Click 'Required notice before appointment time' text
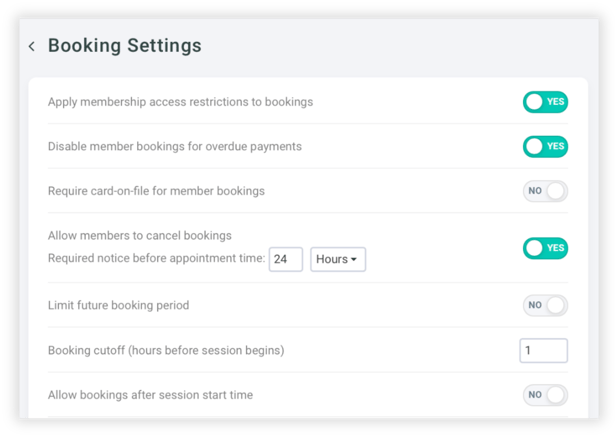Image resolution: width=615 pixels, height=436 pixels. click(x=156, y=260)
